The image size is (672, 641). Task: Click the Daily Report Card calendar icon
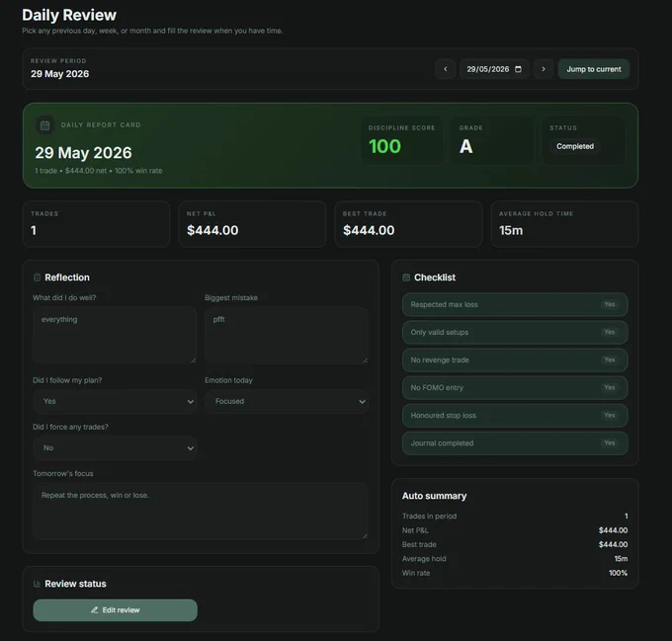(x=45, y=125)
